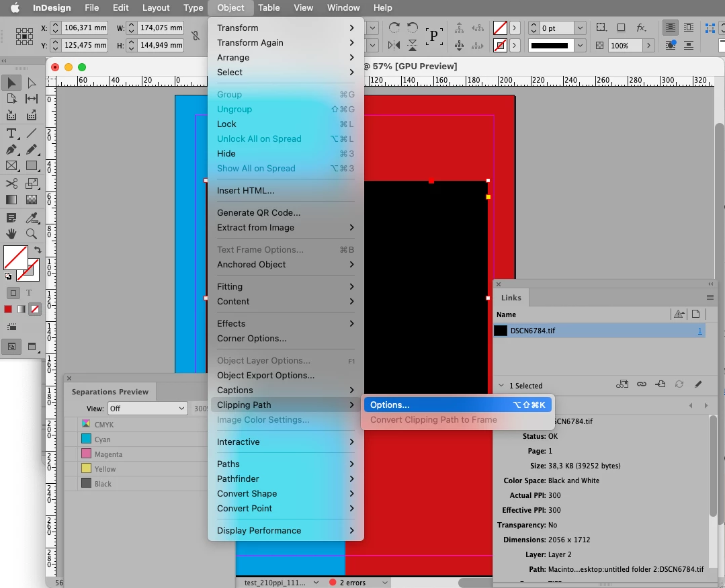Flip horizontal icon in control bar
This screenshot has height=588, width=725.
coord(394,45)
